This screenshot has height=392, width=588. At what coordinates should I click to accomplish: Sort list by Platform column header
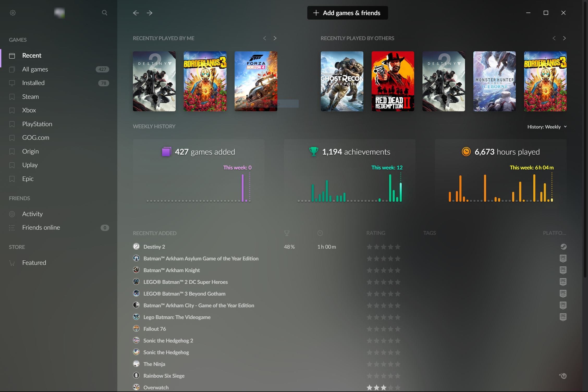pyautogui.click(x=554, y=233)
